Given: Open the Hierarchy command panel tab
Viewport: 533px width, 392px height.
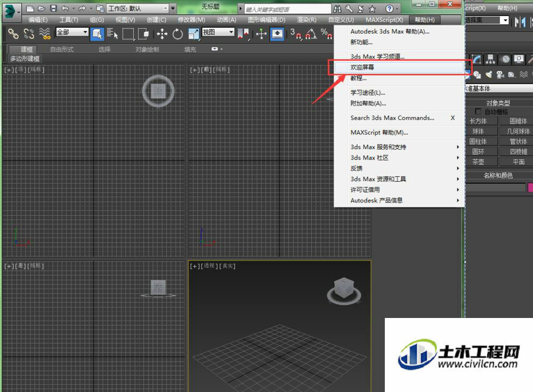Looking at the screenshot, I should (x=490, y=60).
